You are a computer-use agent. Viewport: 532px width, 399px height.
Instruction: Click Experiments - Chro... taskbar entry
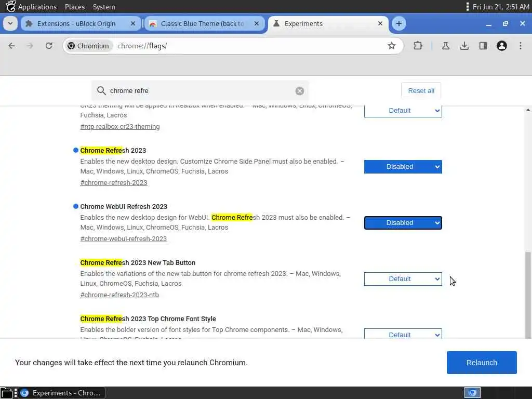coord(62,393)
